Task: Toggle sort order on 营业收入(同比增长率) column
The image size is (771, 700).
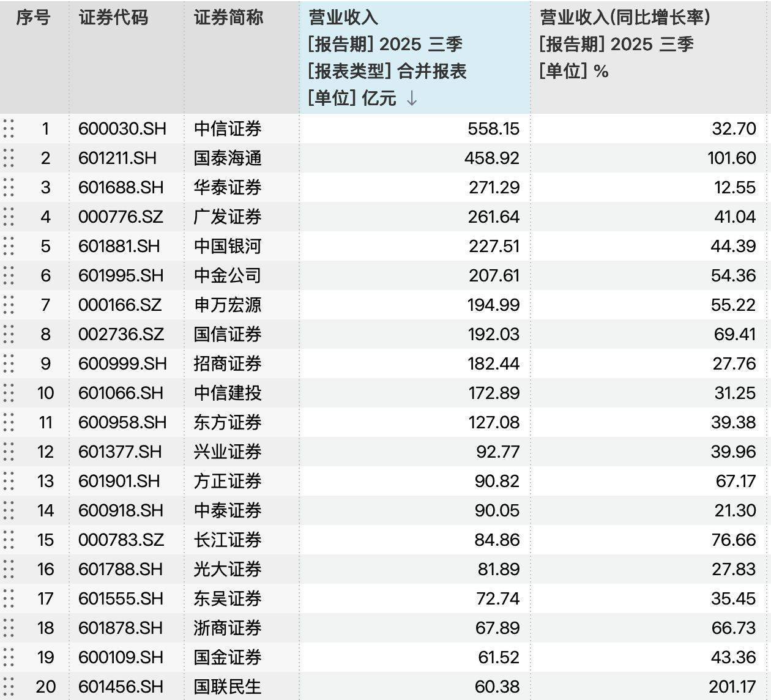Action: coord(624,18)
